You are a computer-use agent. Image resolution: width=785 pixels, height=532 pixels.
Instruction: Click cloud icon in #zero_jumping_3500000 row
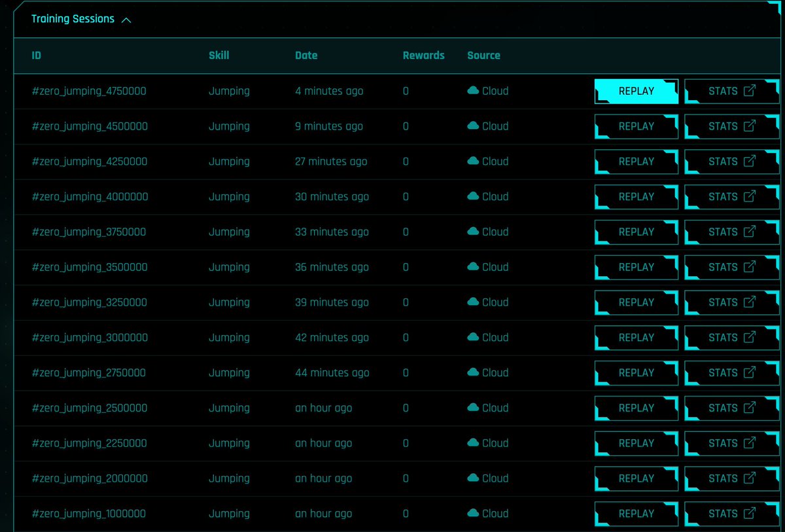point(473,267)
